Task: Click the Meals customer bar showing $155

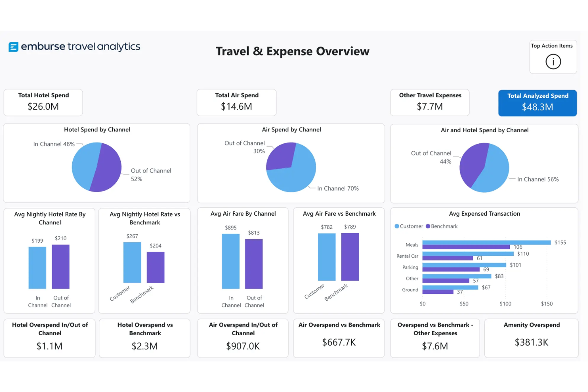Action: tap(486, 242)
